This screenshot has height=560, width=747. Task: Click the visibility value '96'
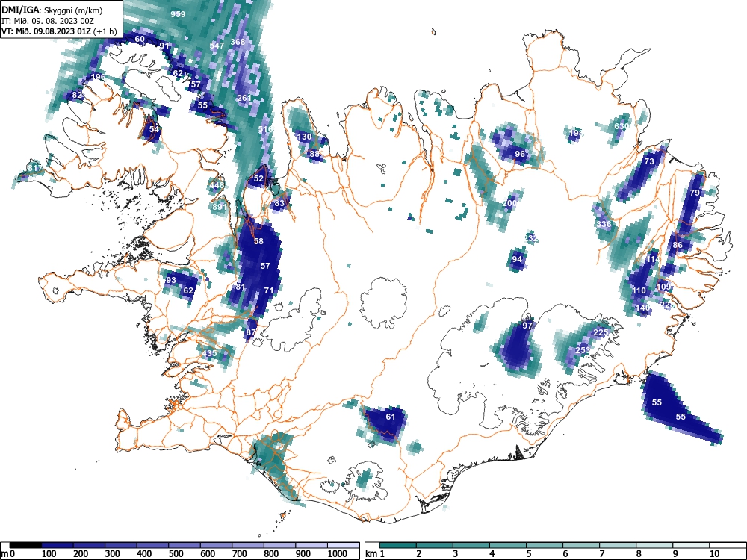point(520,154)
